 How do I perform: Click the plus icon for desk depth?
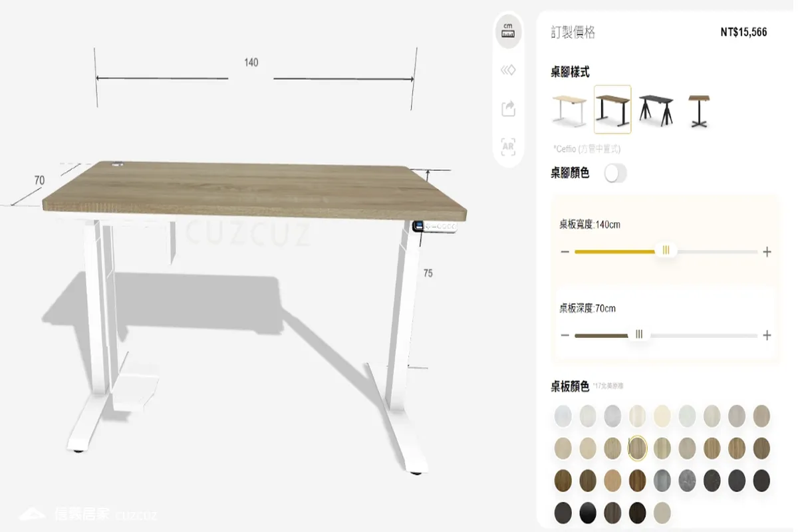click(767, 335)
